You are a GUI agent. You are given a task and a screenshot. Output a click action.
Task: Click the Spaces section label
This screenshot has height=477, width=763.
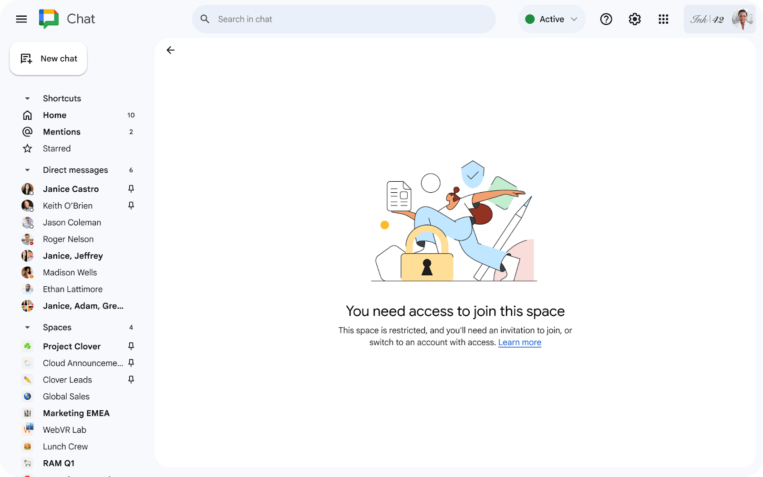click(57, 327)
